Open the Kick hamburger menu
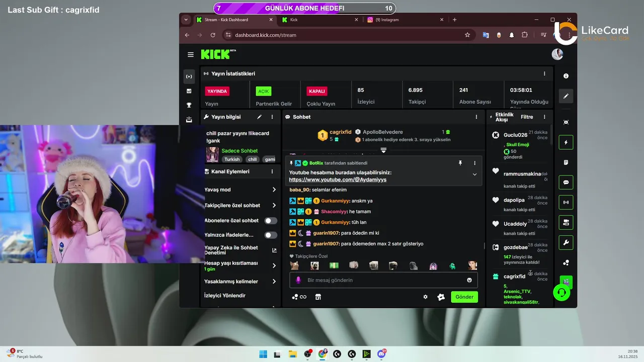Viewport: 644px width, 362px height. [191, 54]
